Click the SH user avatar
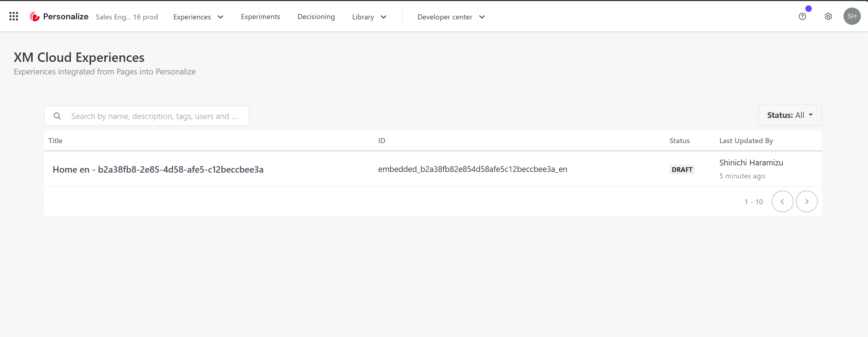The height and width of the screenshot is (337, 868). coord(852,16)
